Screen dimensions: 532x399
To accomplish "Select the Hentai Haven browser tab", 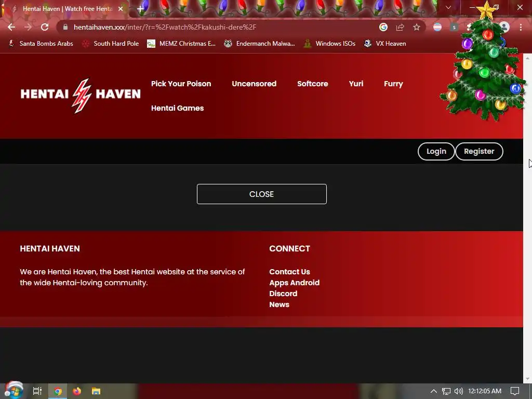I will click(64, 9).
